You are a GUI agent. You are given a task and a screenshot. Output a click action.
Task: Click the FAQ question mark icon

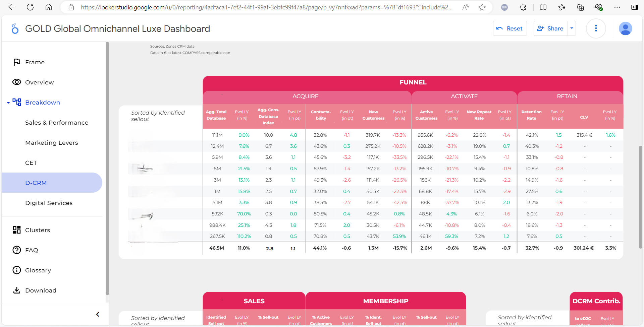pos(17,250)
